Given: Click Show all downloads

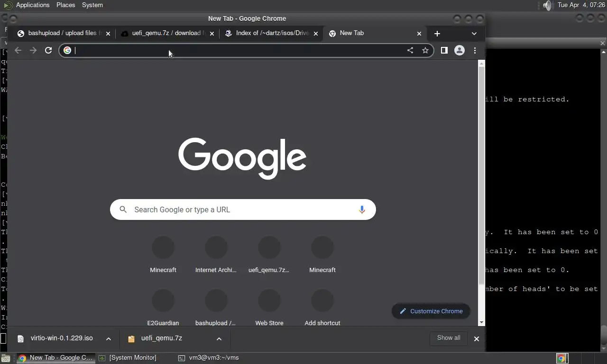Looking at the screenshot, I should [449, 338].
